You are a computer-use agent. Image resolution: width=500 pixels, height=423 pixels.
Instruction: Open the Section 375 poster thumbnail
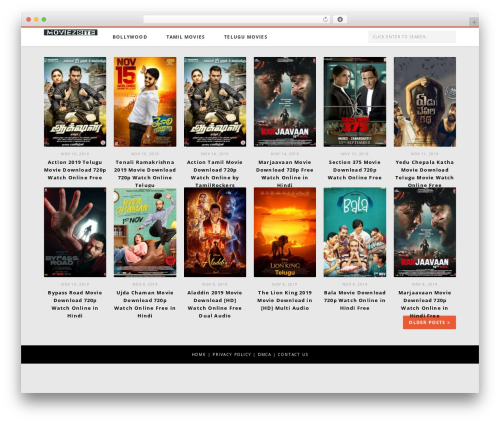(x=355, y=102)
